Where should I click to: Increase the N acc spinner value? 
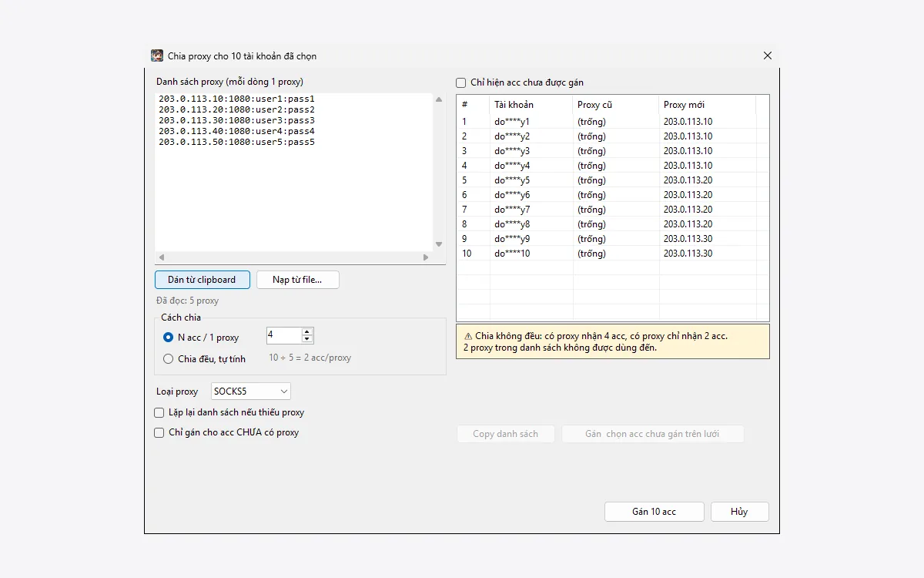307,331
